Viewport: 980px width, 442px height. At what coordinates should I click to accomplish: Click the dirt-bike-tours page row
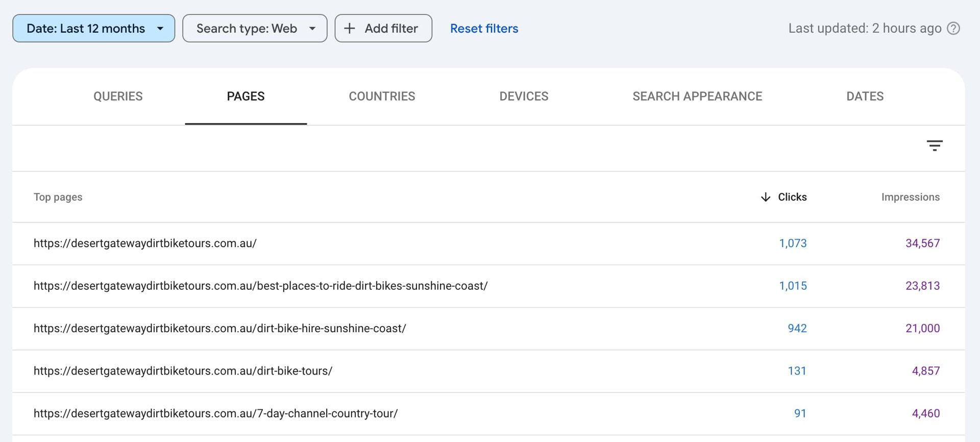183,371
